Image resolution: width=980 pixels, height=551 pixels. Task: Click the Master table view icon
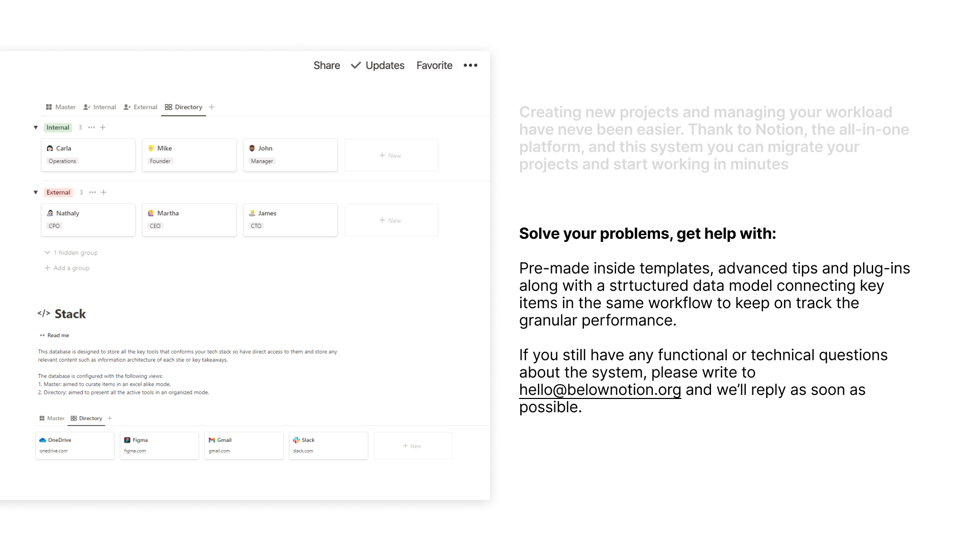[49, 107]
